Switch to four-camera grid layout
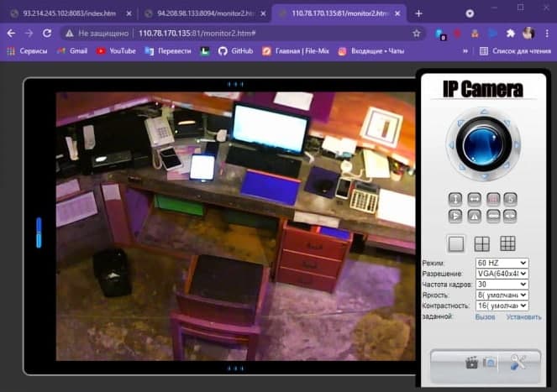Image resolution: width=557 pixels, height=392 pixels. (x=482, y=243)
